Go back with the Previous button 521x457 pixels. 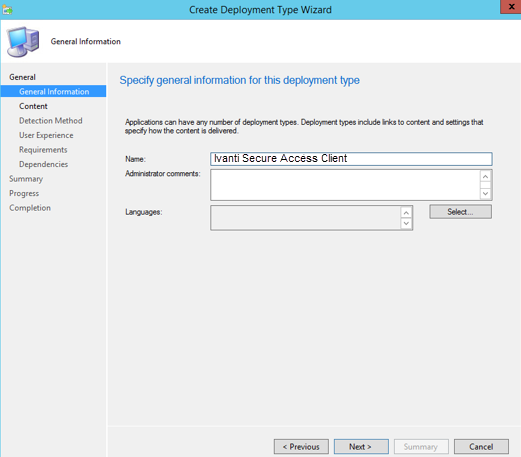(301, 447)
